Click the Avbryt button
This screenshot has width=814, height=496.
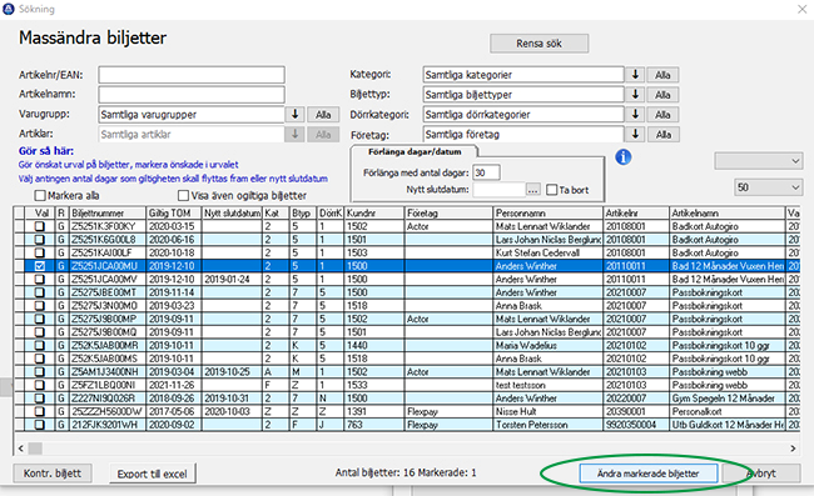coord(762,473)
